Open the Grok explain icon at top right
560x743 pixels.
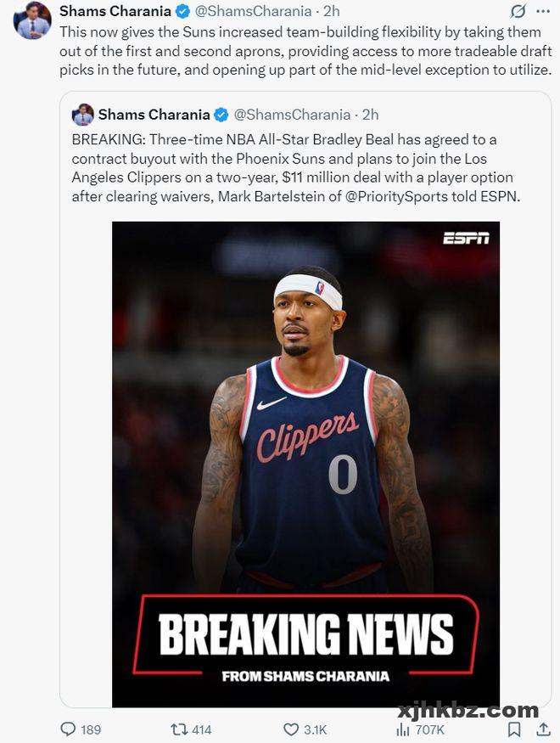tap(518, 11)
